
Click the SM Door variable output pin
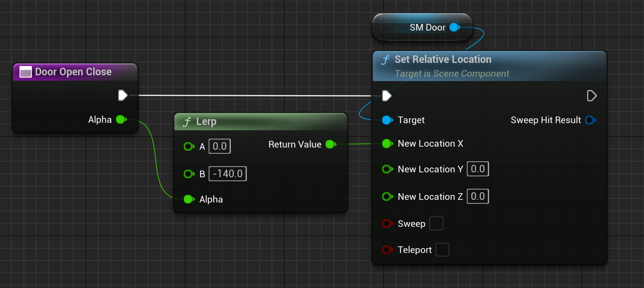coord(454,27)
